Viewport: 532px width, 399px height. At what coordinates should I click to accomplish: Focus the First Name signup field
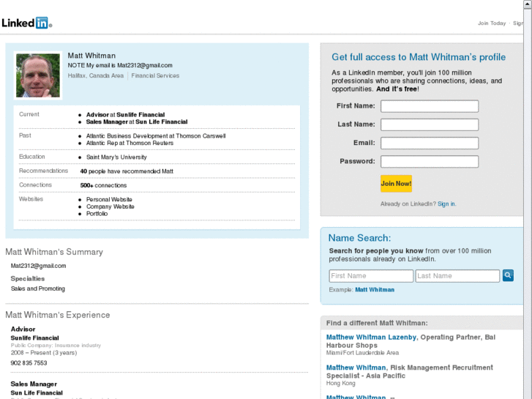pyautogui.click(x=430, y=106)
